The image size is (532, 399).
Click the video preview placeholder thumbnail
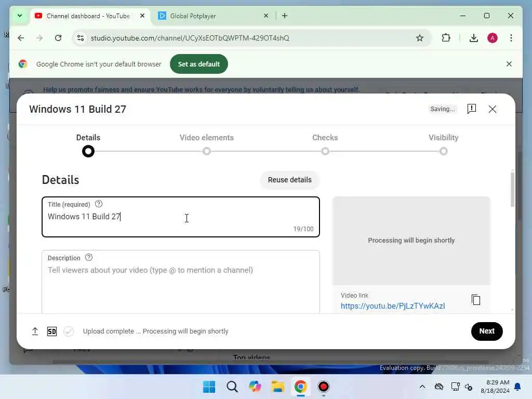point(411,241)
